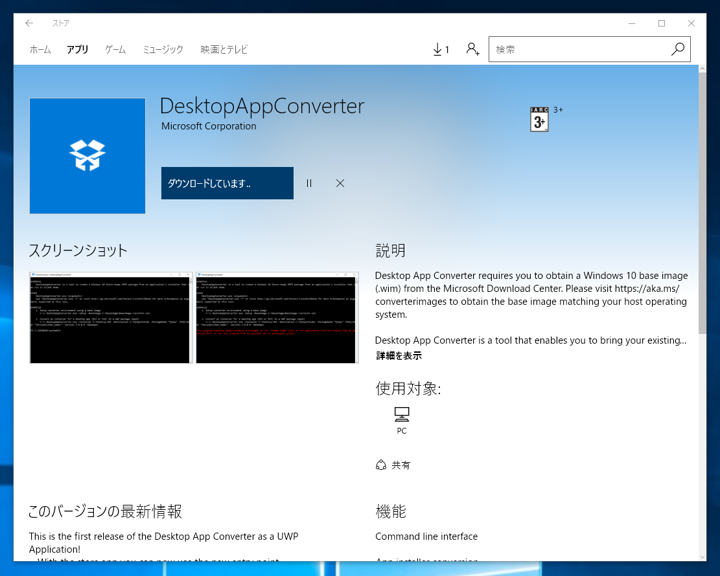
Task: Click the スクリーンショット section heading
Action: [78, 250]
